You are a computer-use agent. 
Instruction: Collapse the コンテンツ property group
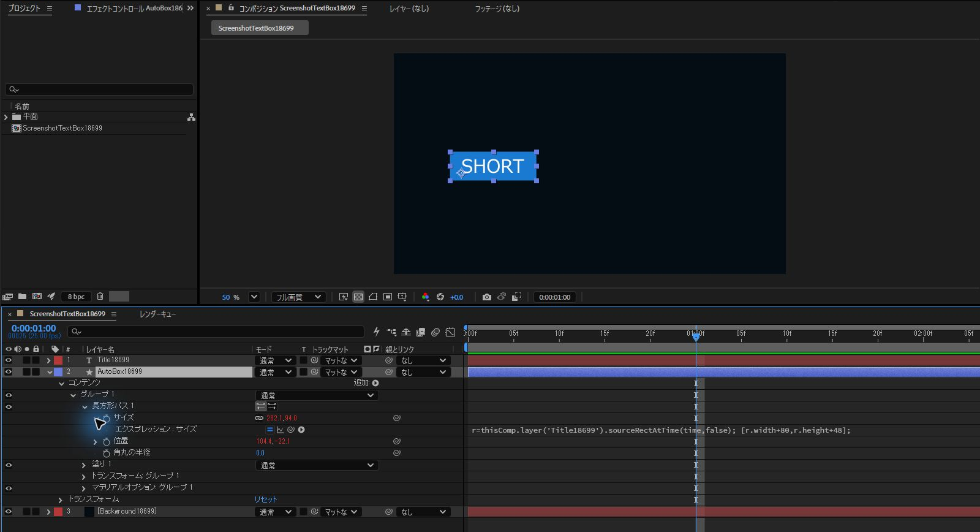61,384
